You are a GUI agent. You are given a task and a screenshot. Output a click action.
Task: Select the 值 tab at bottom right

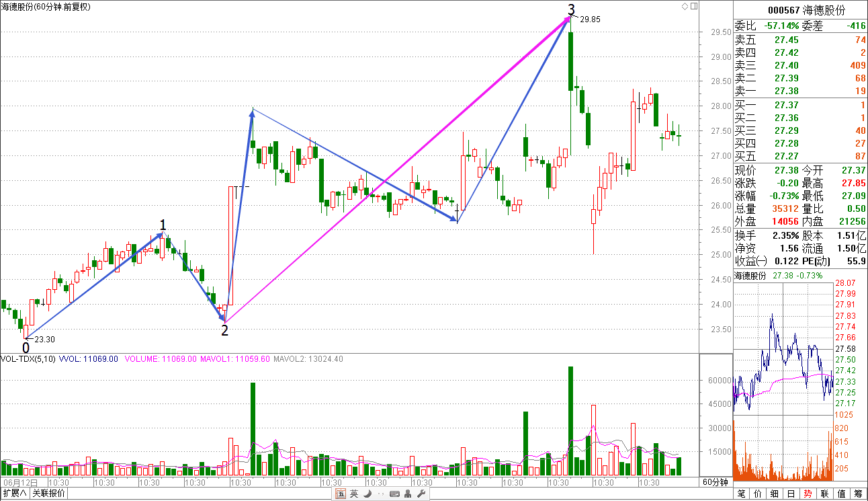[842, 494]
